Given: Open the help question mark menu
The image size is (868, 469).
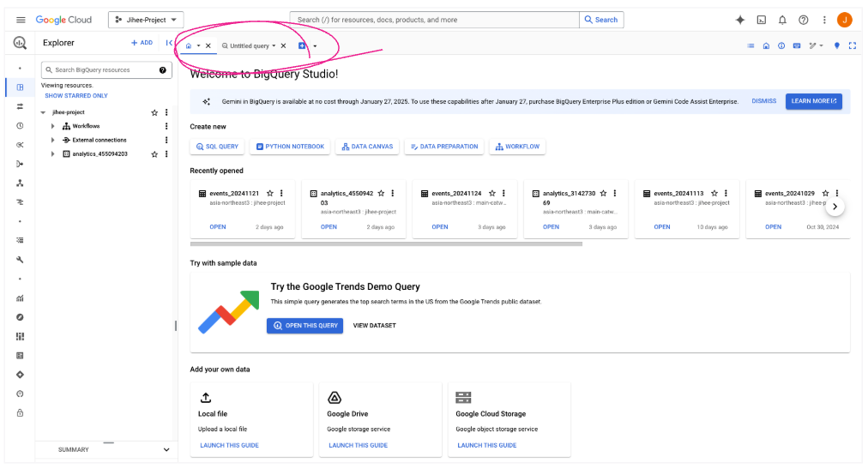Looking at the screenshot, I should pos(803,20).
